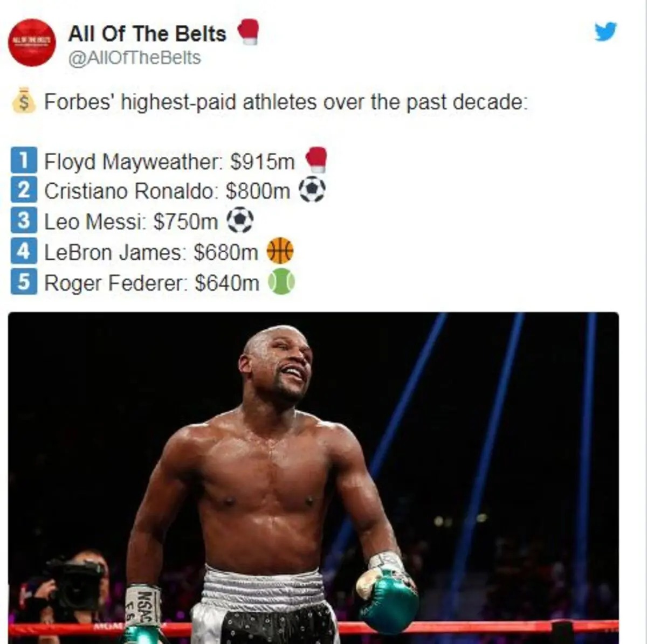
Task: Click the boxing glove beside account name
Action: (x=248, y=32)
